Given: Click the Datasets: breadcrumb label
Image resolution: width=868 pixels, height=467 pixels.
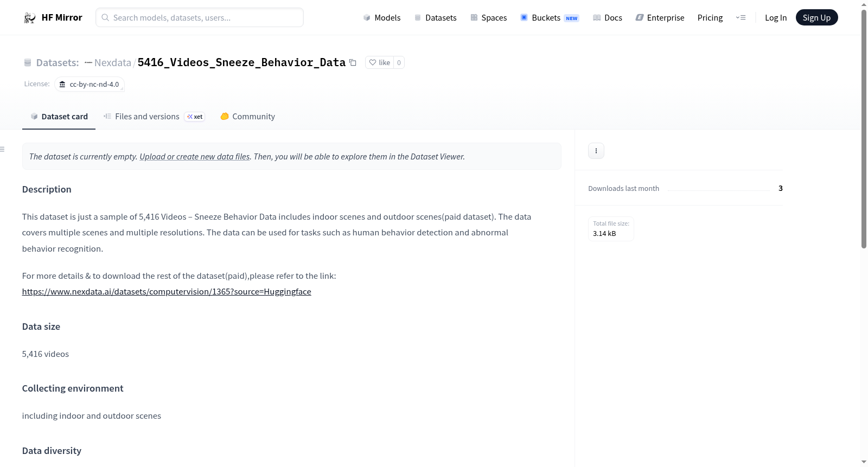Looking at the screenshot, I should tap(58, 63).
